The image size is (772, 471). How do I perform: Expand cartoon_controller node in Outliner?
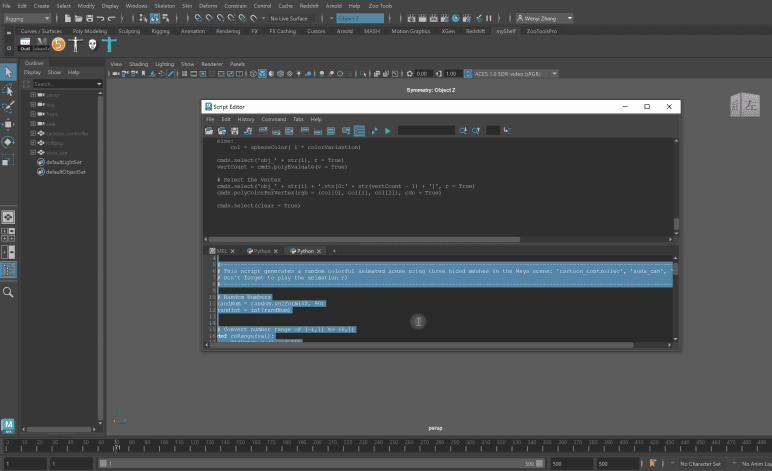click(x=33, y=133)
